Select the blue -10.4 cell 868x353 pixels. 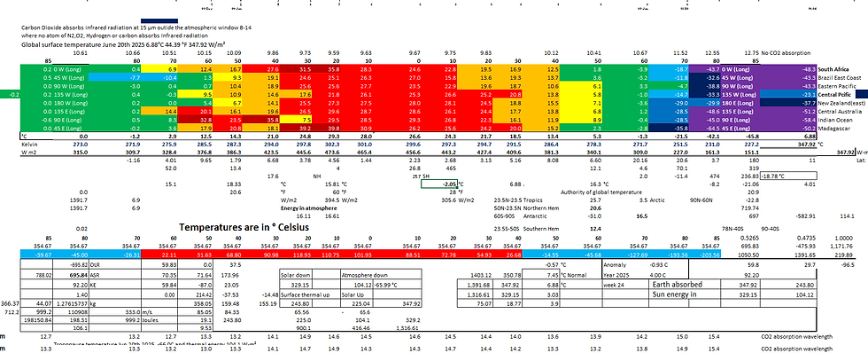point(159,78)
